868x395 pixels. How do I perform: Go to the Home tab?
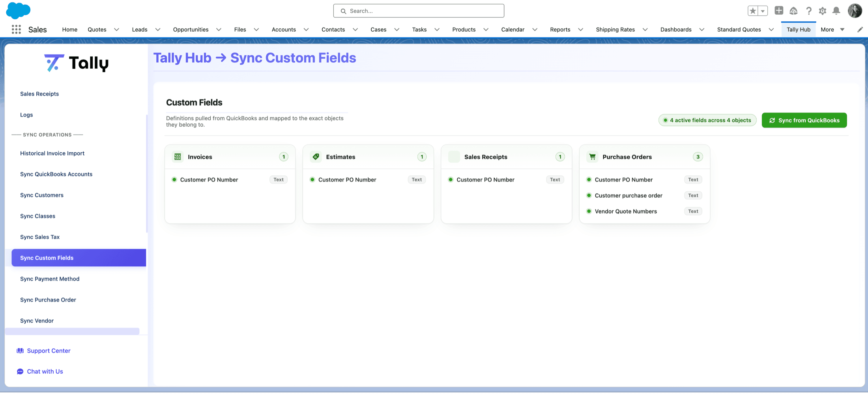click(70, 30)
